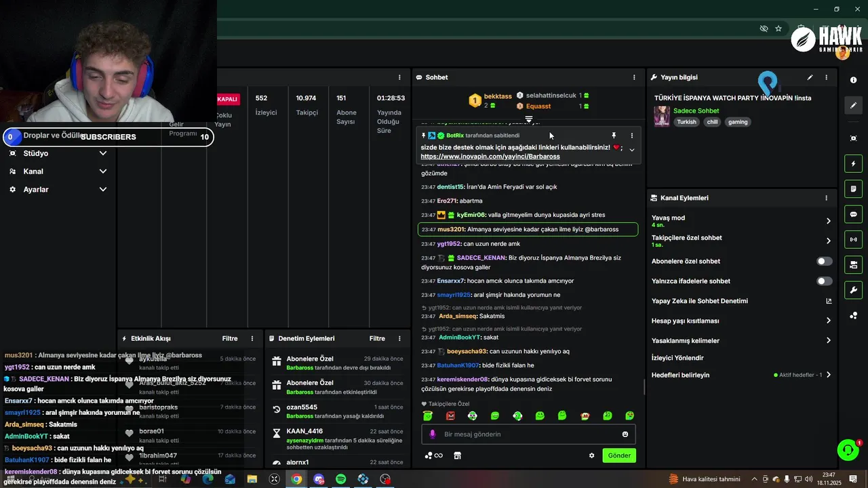Open the shop icon below chat

click(458, 455)
